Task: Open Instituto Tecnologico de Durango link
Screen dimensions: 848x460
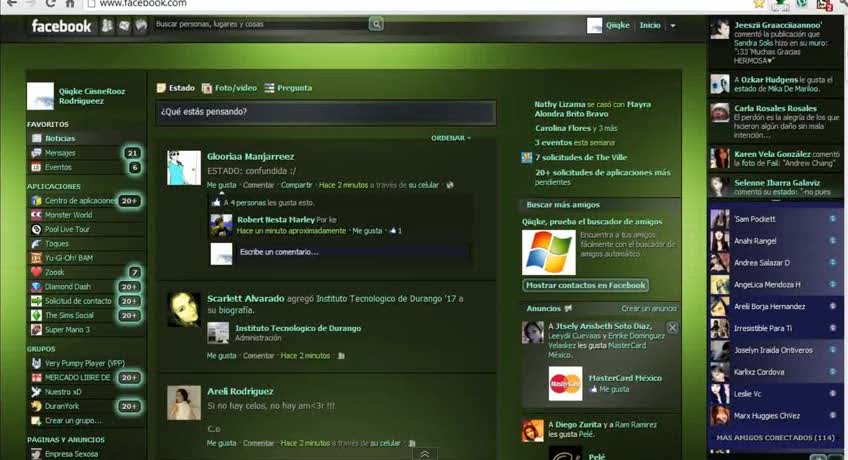Action: (x=298, y=328)
